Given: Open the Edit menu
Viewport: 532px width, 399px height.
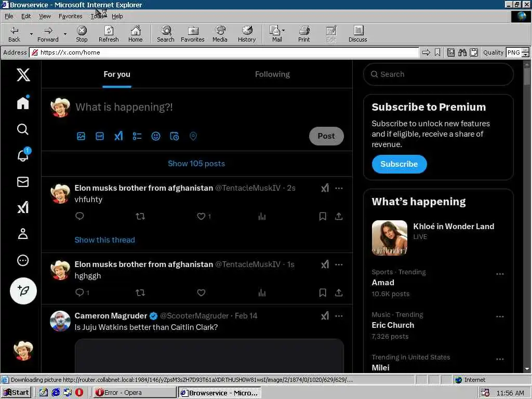Looking at the screenshot, I should pos(26,16).
